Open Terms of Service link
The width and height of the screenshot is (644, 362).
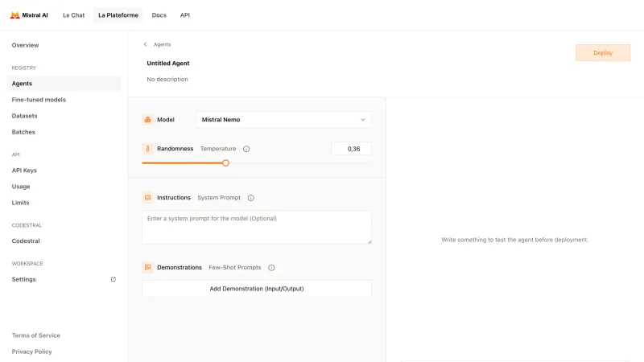click(35, 335)
